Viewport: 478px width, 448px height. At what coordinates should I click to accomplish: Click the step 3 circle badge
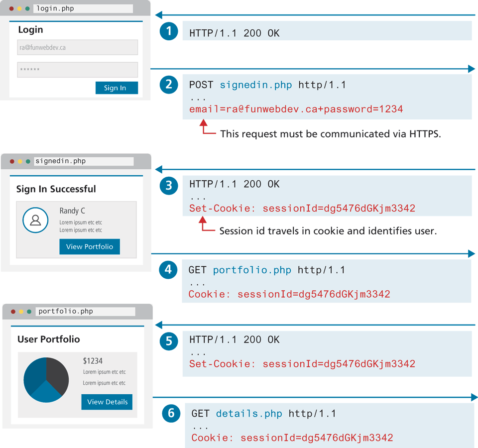[x=169, y=186]
